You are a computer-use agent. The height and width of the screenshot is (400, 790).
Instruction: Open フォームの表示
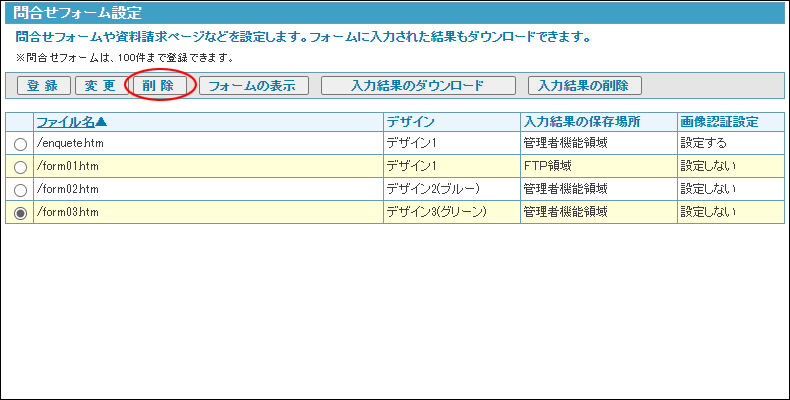tap(251, 86)
